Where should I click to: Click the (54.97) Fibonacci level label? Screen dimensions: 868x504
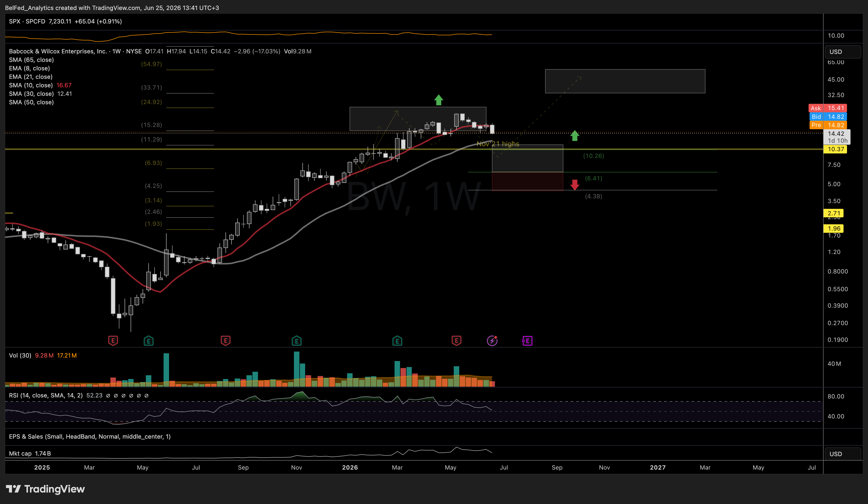pos(151,64)
